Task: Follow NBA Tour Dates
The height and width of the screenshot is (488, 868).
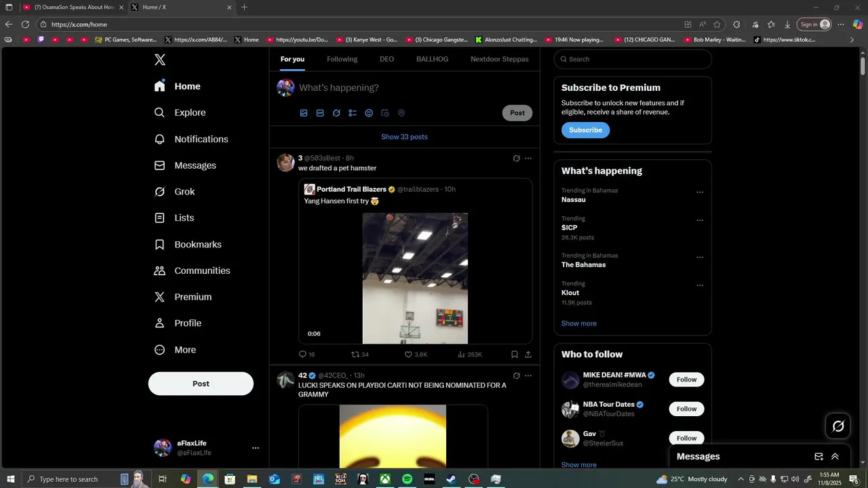Action: 686,409
